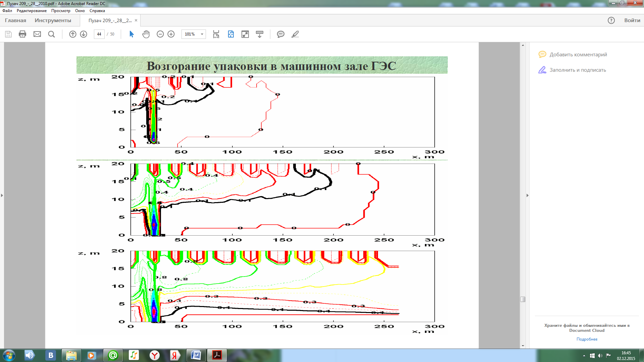
Task: Select the highlight text pen tool
Action: [295, 34]
